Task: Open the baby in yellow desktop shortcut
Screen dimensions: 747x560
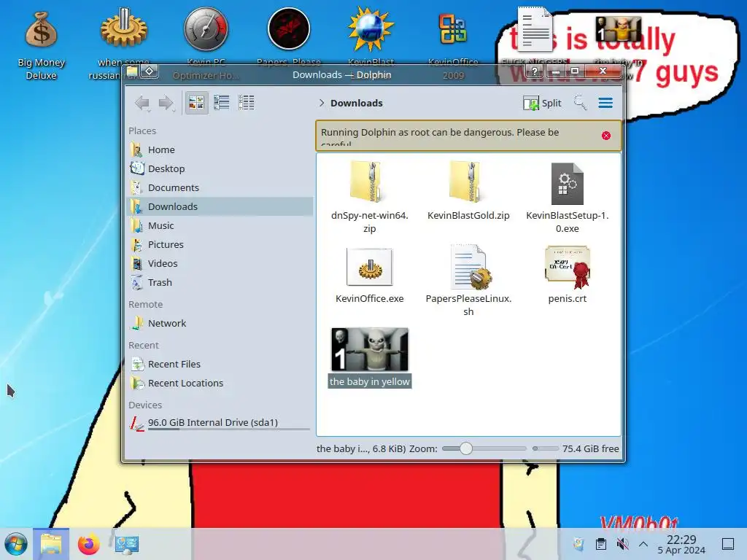Action: click(x=618, y=29)
